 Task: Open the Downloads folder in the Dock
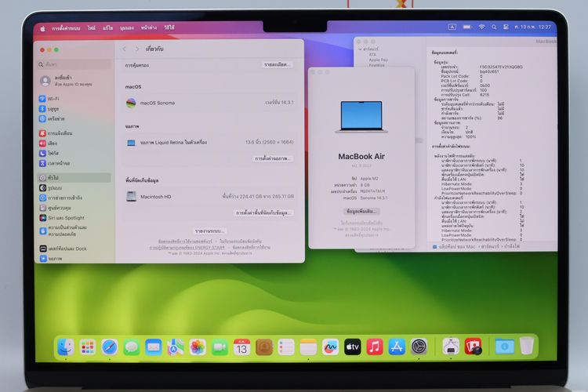504,347
